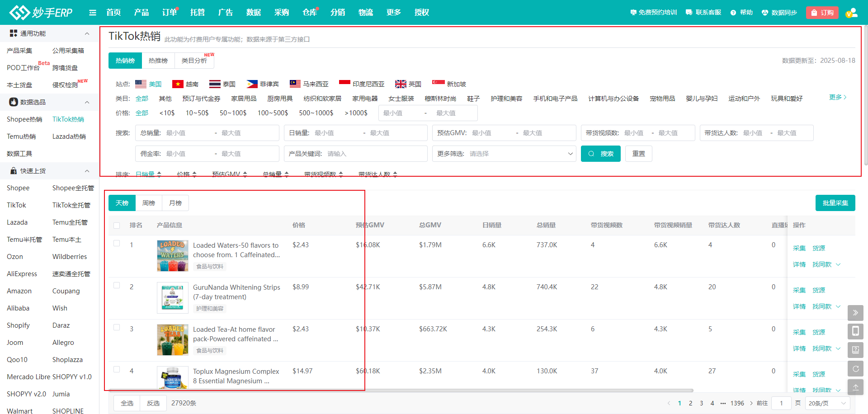868x414 pixels.
Task: Focus the 产品关键词 input field
Action: (x=356, y=154)
